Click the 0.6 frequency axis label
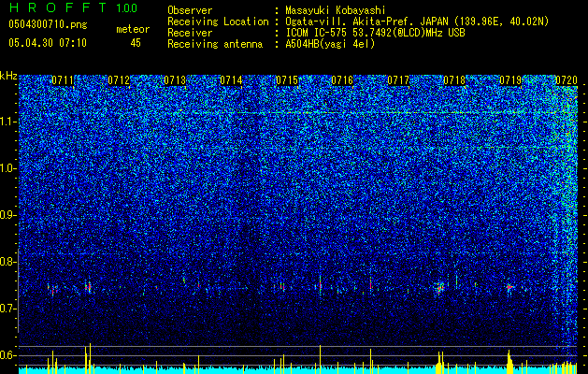Screen dimensions: 588x374 (x=8, y=355)
